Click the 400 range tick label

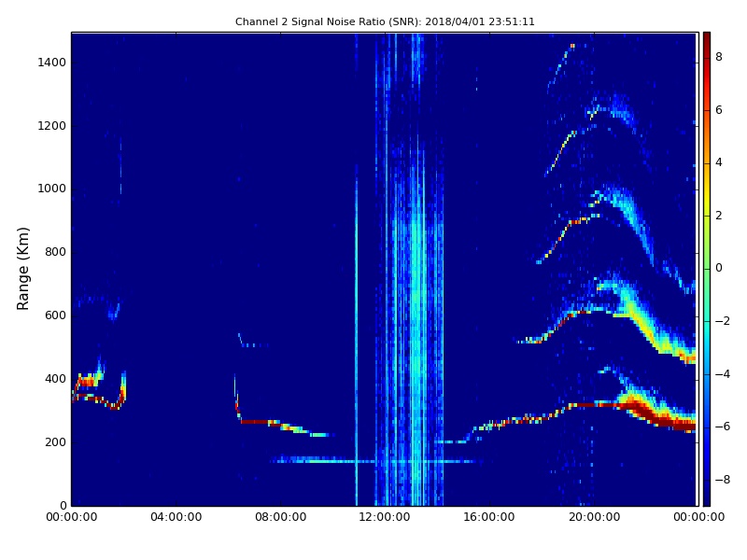[55, 379]
